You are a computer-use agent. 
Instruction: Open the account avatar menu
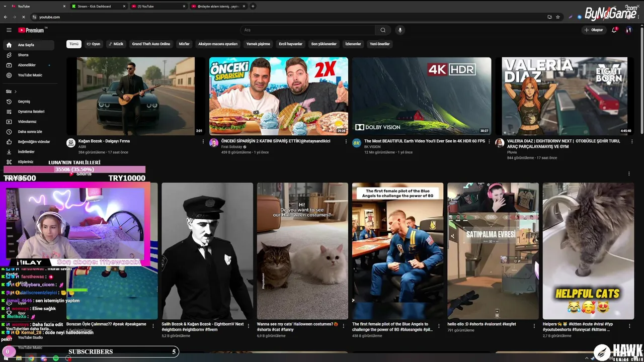[628, 30]
